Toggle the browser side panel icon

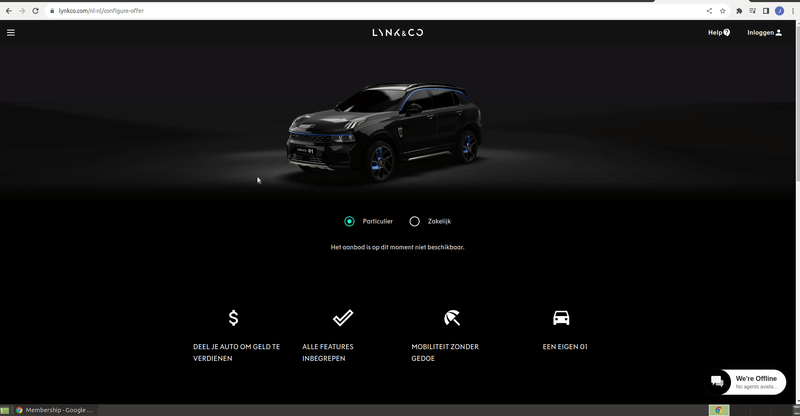point(766,11)
